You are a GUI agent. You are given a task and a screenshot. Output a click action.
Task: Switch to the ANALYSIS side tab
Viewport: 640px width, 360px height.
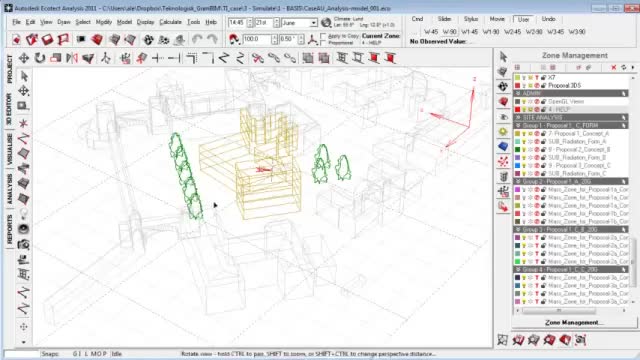click(9, 189)
